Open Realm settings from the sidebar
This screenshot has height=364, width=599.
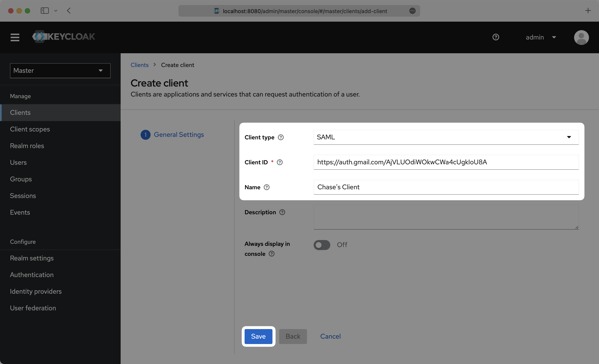(32, 258)
